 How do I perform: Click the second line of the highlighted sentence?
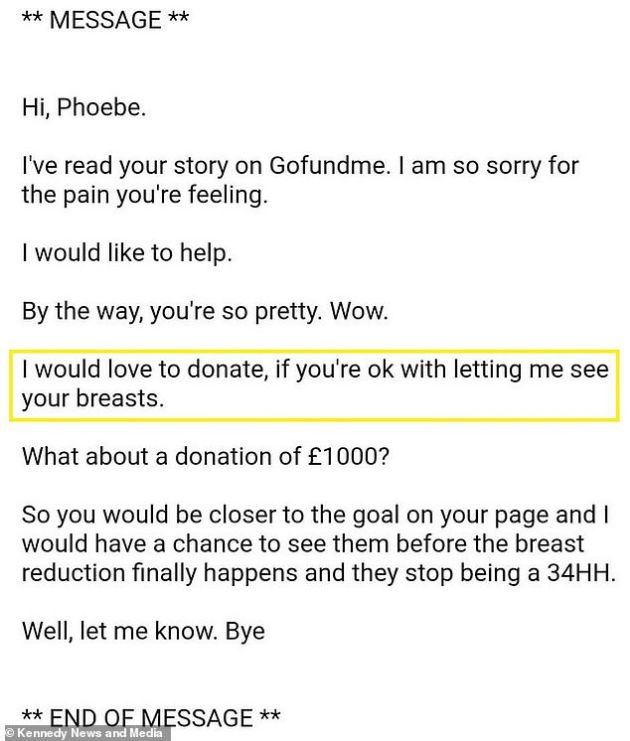pos(93,399)
